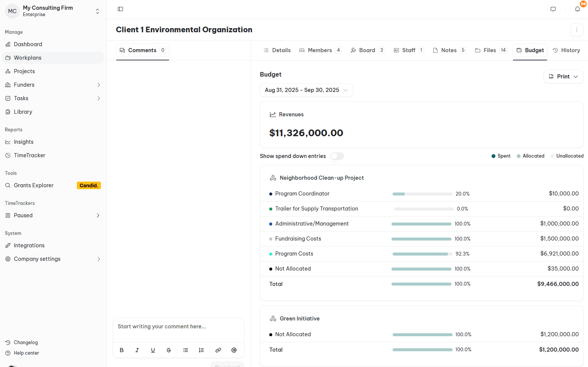The image size is (588, 367).
Task: Toggle the Allocated legend indicator
Action: pyautogui.click(x=530, y=156)
